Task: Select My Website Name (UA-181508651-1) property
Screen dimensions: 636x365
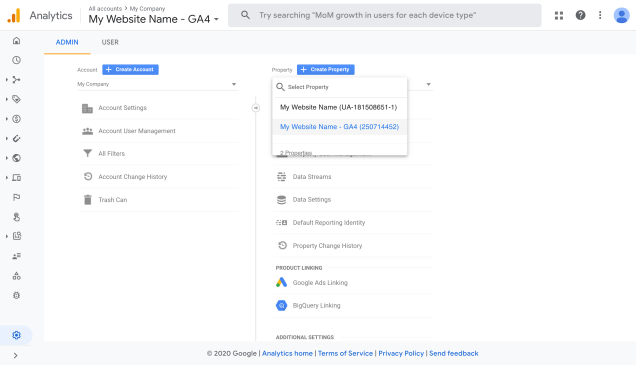Action: coord(339,107)
